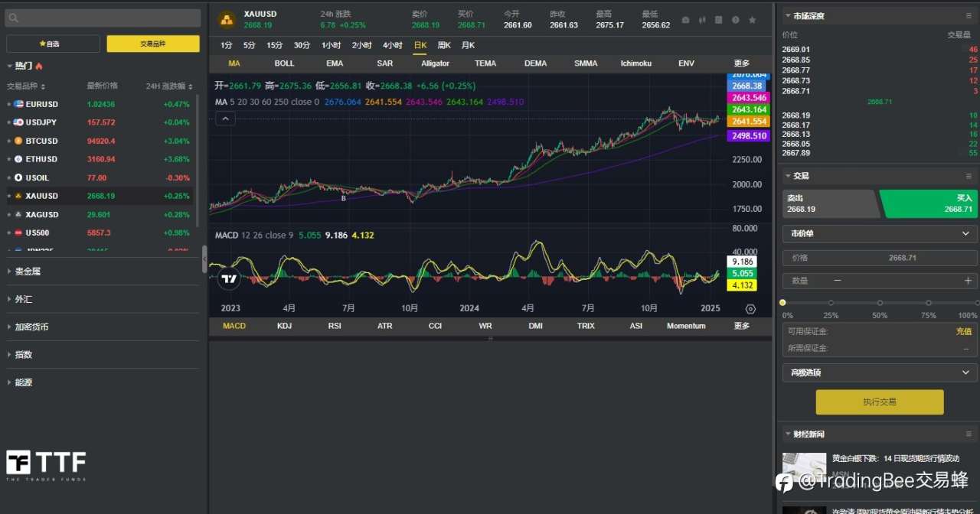This screenshot has height=514, width=980.
Task: Open the market order type dropdown
Action: (x=879, y=234)
